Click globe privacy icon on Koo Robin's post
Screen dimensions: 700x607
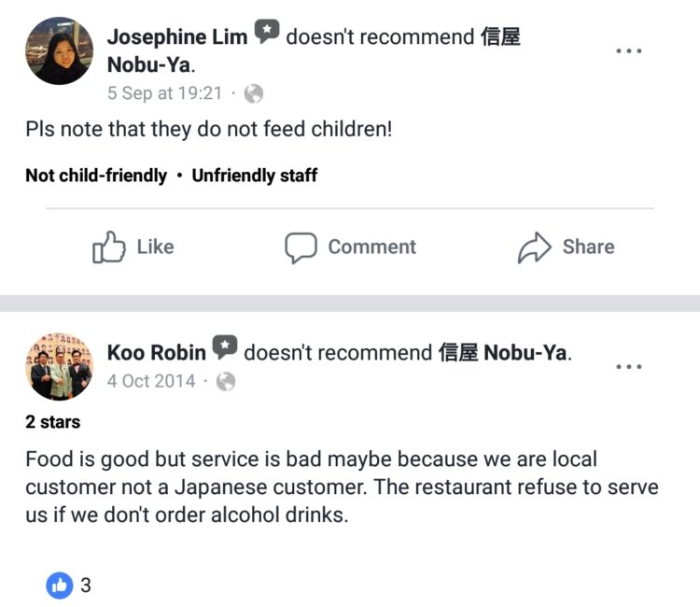[x=225, y=381]
